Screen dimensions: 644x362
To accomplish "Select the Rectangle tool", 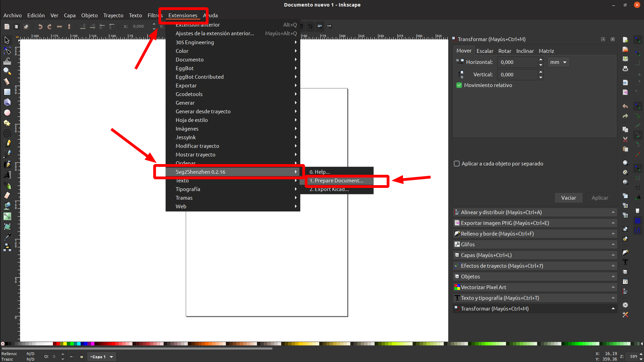I will (7, 92).
